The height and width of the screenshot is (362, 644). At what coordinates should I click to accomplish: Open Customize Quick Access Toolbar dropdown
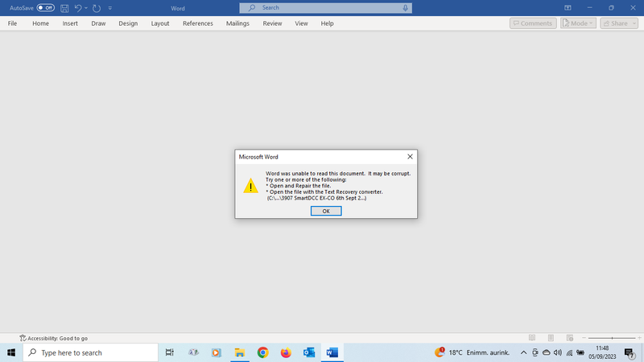tap(110, 8)
